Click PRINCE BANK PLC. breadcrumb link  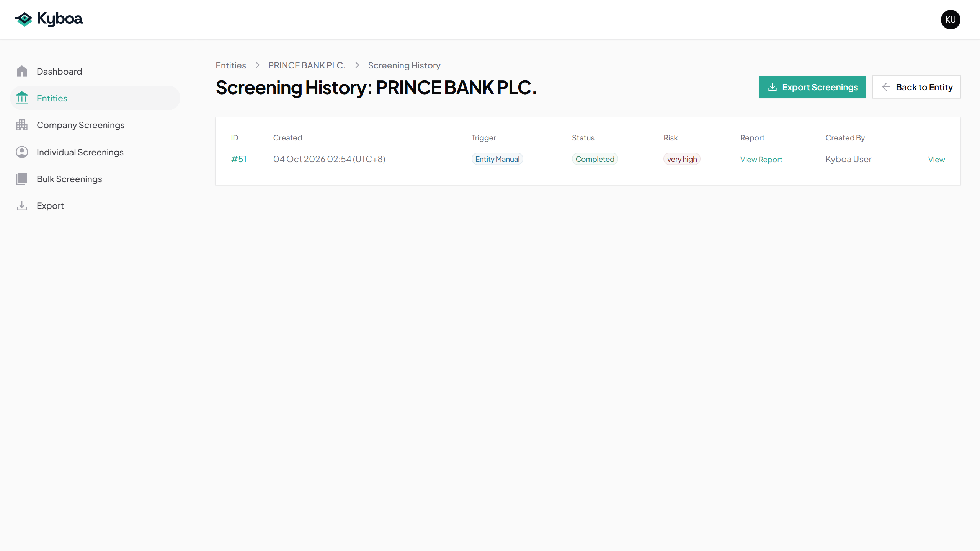pyautogui.click(x=307, y=65)
